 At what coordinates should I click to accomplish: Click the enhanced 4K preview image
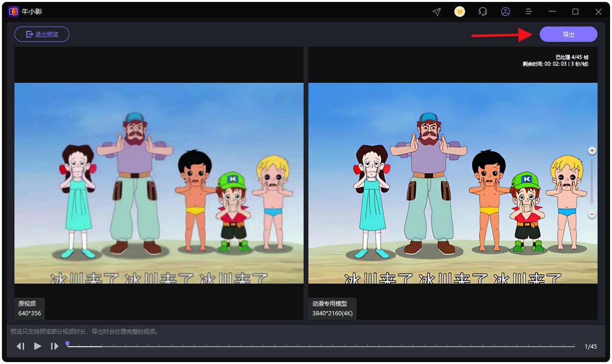[453, 183]
